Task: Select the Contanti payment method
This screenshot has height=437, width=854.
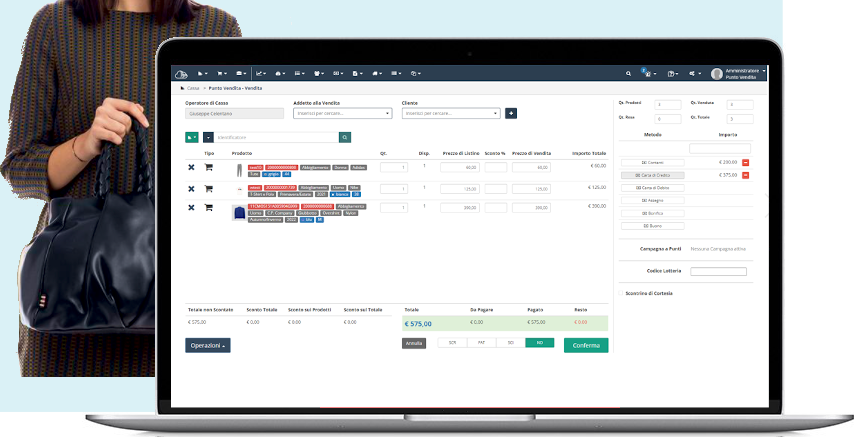Action: tap(652, 162)
